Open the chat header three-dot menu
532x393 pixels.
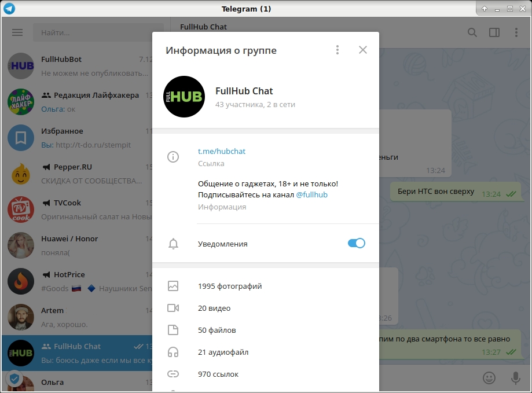(x=516, y=32)
